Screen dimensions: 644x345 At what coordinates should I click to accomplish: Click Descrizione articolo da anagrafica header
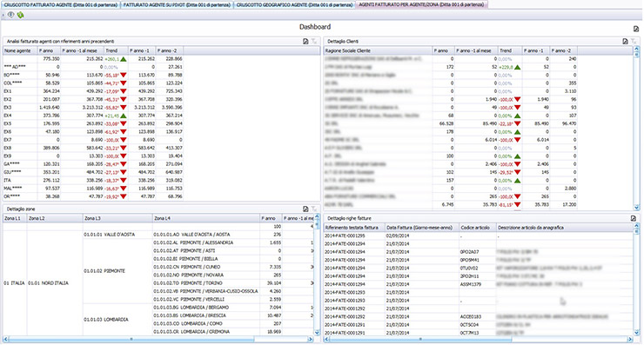click(564, 228)
